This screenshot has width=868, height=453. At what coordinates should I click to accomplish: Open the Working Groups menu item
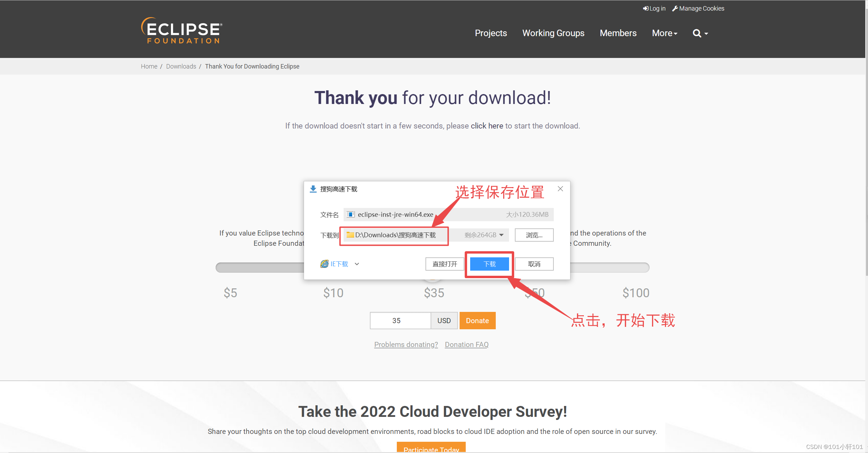pyautogui.click(x=553, y=33)
